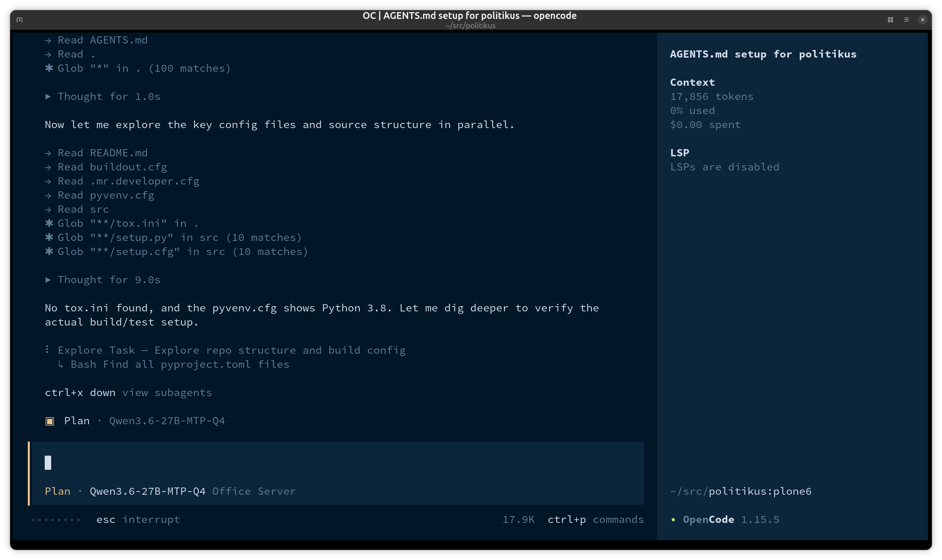Click the Plan · Qwen3.6-27B-MTP-Q4 message footer

pos(135,421)
